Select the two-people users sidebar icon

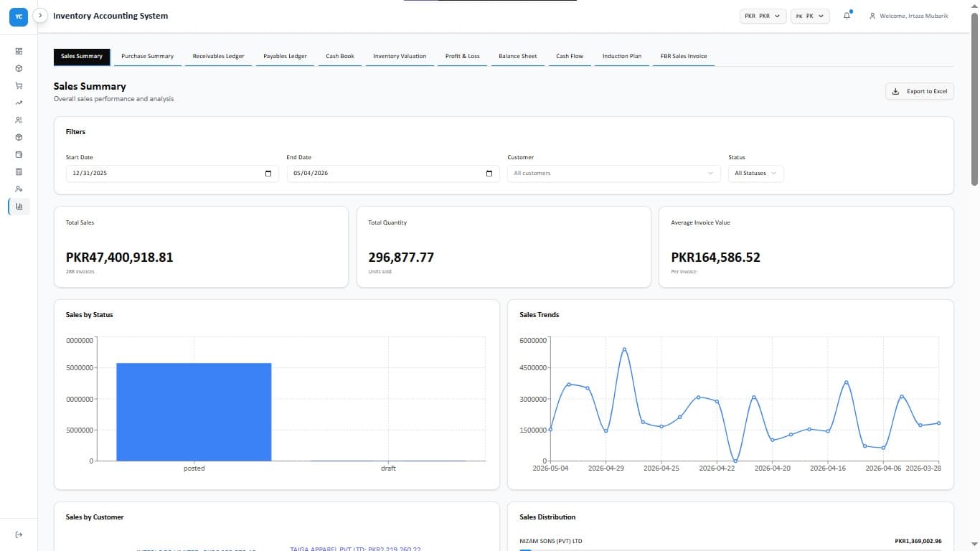coord(19,120)
